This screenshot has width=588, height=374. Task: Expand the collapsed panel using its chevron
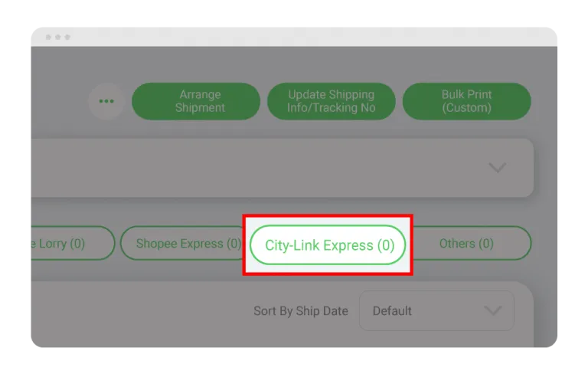pyautogui.click(x=498, y=168)
